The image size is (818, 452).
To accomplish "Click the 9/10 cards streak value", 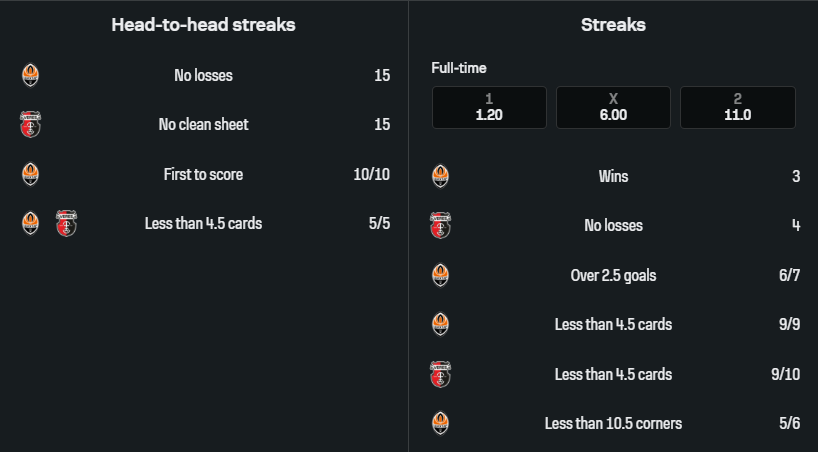I will tap(785, 374).
